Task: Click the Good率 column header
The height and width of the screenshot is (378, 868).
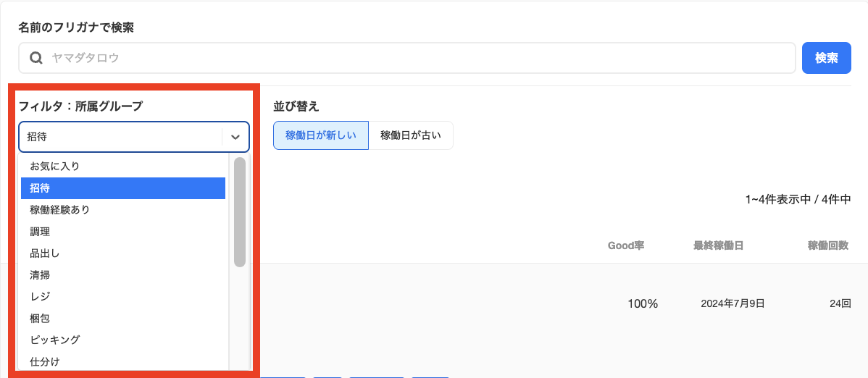Action: [626, 245]
